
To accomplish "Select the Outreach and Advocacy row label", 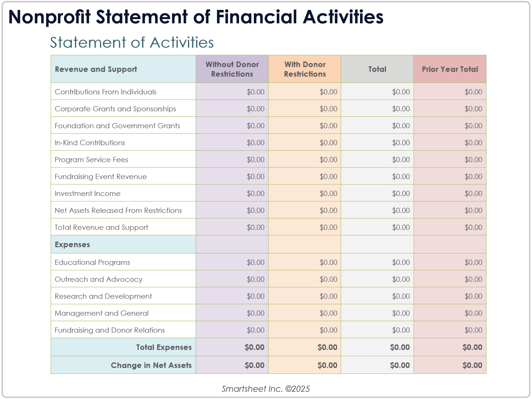I will click(98, 279).
